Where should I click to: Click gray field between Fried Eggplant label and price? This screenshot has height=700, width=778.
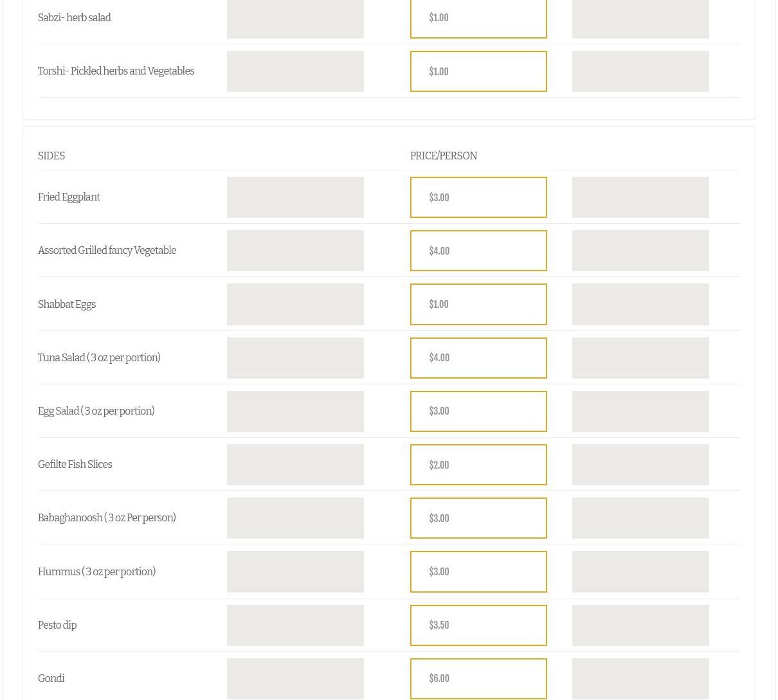pos(295,197)
